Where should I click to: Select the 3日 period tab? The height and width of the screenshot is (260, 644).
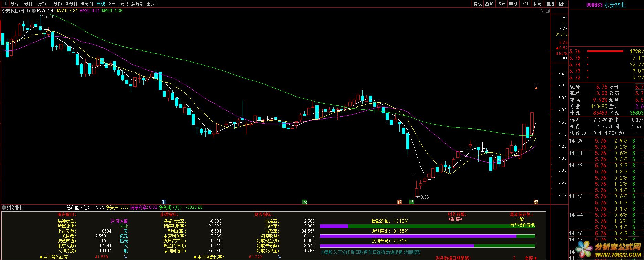[112, 4]
